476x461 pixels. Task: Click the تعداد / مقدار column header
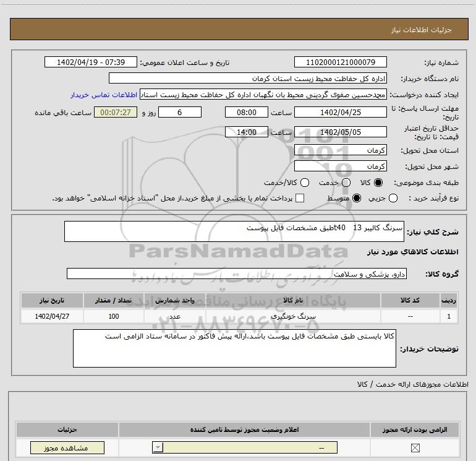[x=114, y=300]
